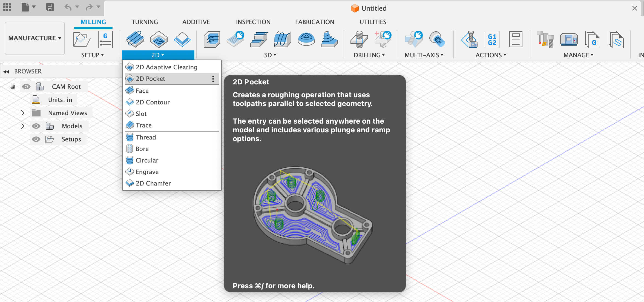Toggle visibility eye of CAM Root
Image resolution: width=644 pixels, height=302 pixels.
(26, 87)
